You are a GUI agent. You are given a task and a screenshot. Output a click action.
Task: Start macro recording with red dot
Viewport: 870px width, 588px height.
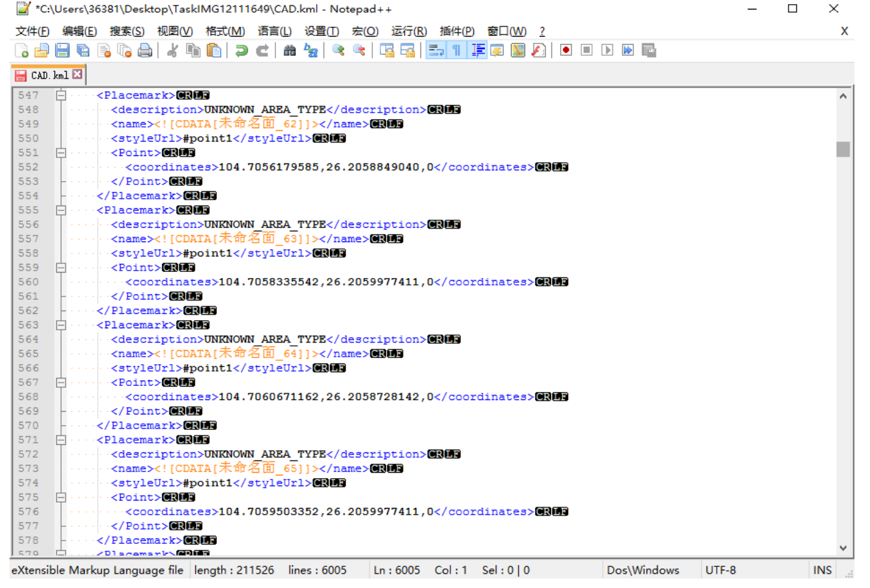pos(566,50)
